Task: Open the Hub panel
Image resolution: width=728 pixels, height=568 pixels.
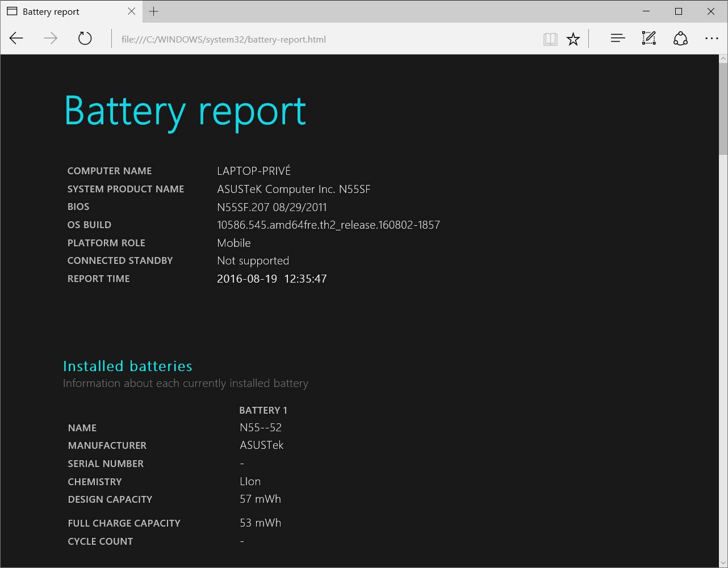Action: click(x=617, y=39)
